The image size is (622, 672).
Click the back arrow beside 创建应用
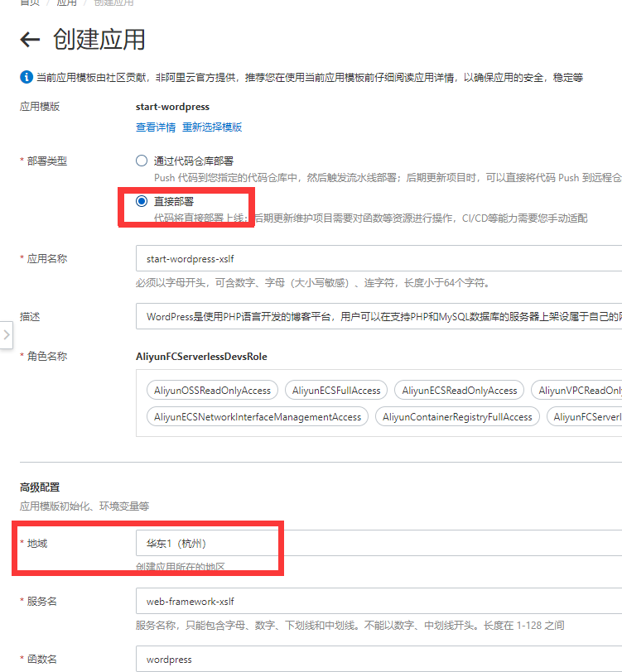point(30,40)
